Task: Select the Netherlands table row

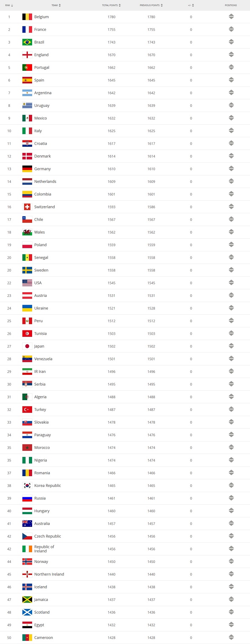Action: pos(125,181)
